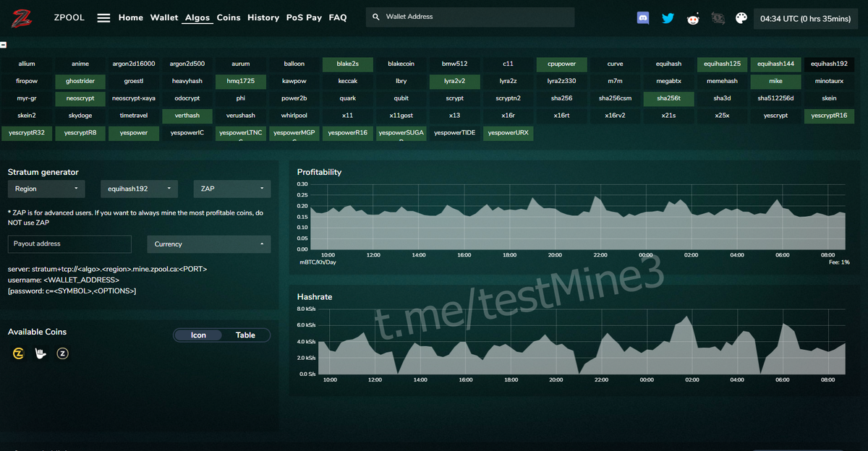
Task: Select the argon2d16000 algorithm
Action: (134, 64)
